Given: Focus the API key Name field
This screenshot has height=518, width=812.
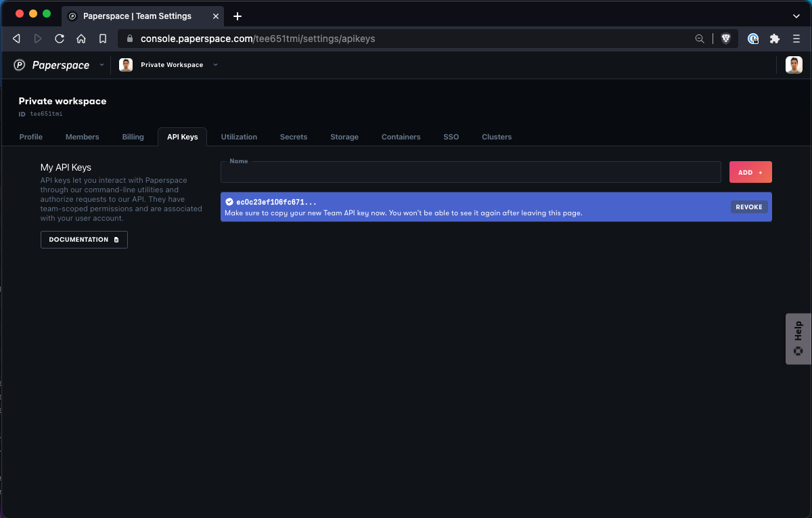Looking at the screenshot, I should [x=471, y=172].
